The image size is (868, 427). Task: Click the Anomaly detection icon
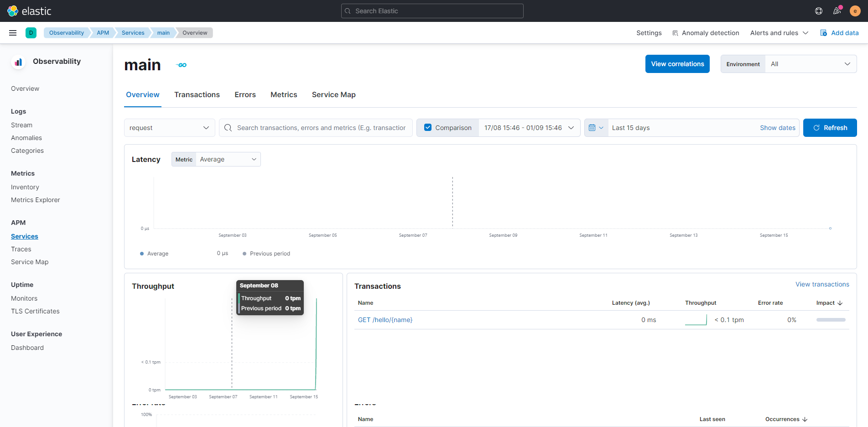coord(676,33)
